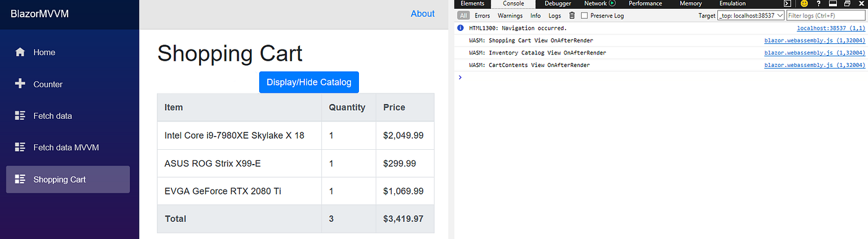Viewport: 868px width, 239px height.
Task: Open devtools help question mark icon
Action: 819,3
